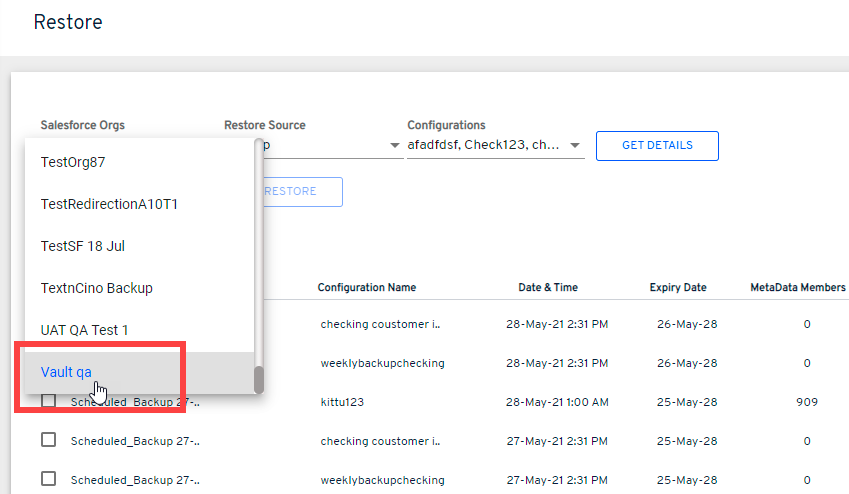The image size is (849, 494).
Task: Expand the Restore Source dropdown arrow
Action: coord(395,146)
